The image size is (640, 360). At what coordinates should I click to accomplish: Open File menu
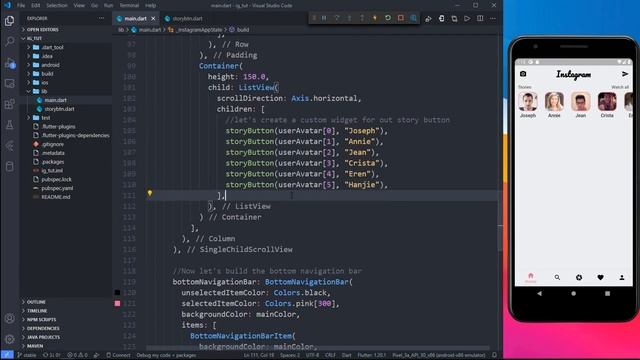[x=21, y=5]
